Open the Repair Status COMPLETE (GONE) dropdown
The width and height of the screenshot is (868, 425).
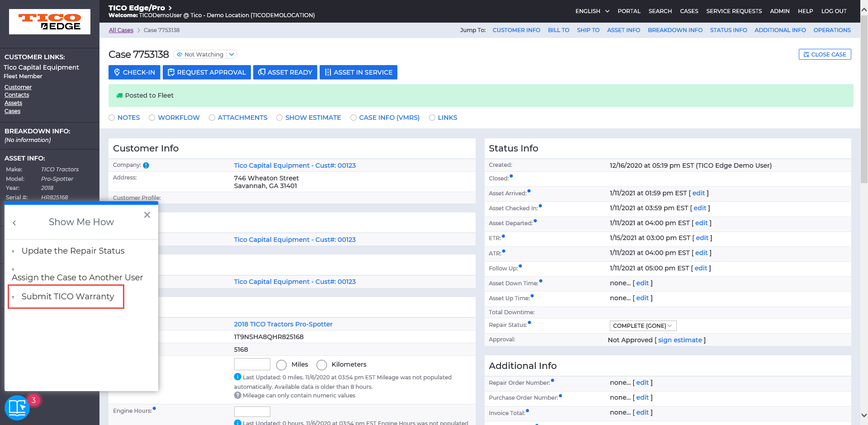pyautogui.click(x=643, y=326)
